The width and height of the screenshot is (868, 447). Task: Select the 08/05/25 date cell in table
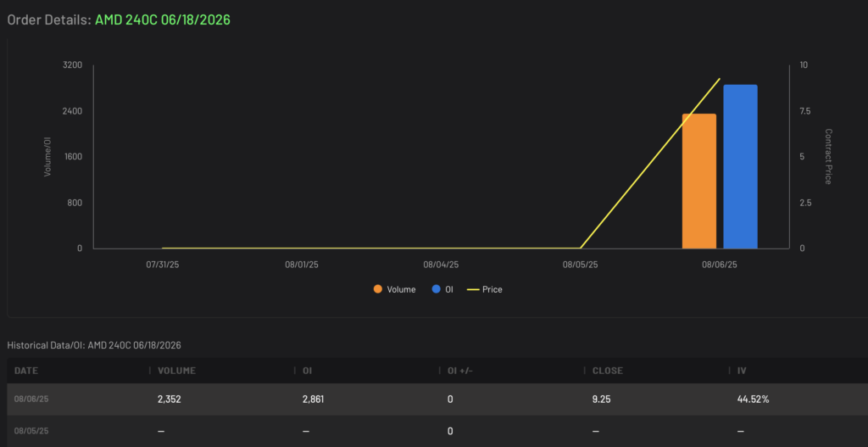click(31, 431)
